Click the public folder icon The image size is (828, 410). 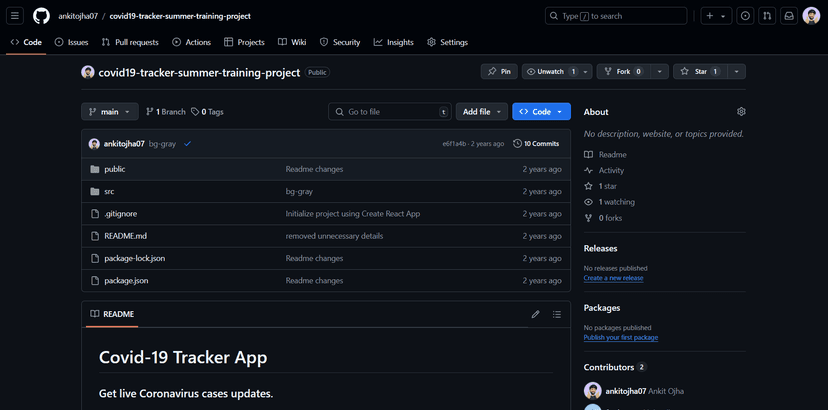pyautogui.click(x=95, y=169)
